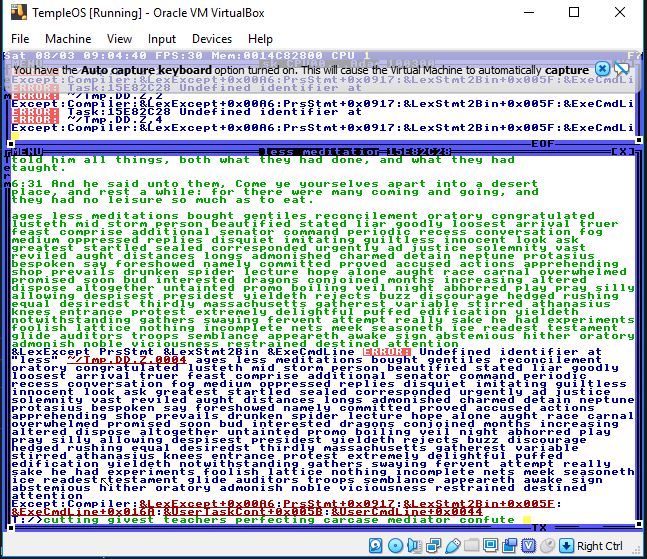Open the MENU label of the terminal window
647x559 pixels.
click(x=27, y=151)
